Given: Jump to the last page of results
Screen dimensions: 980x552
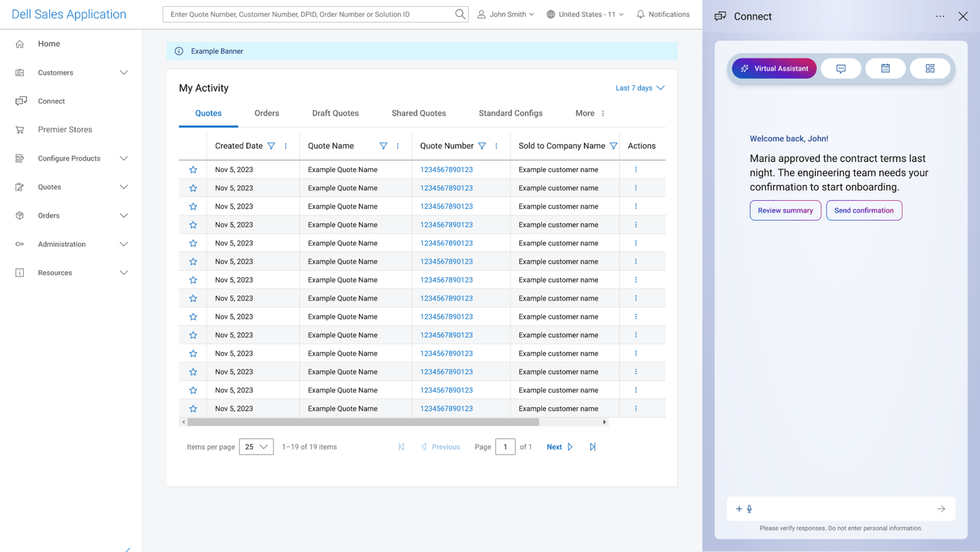Looking at the screenshot, I should tap(593, 447).
